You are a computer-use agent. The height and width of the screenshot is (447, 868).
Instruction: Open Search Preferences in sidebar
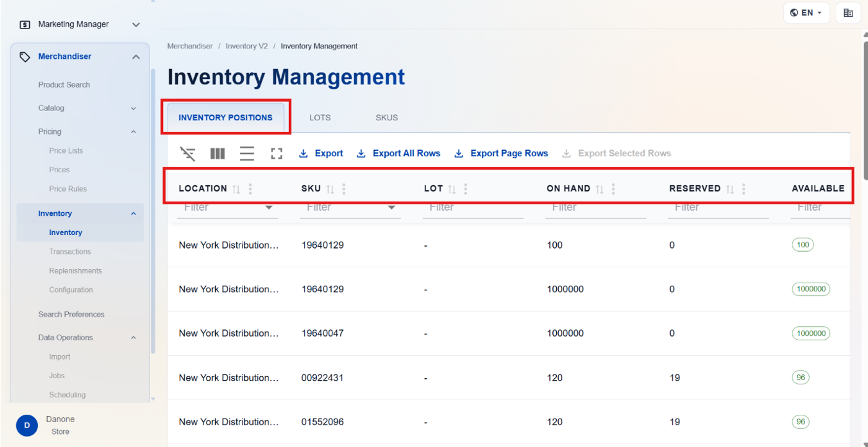coord(71,314)
